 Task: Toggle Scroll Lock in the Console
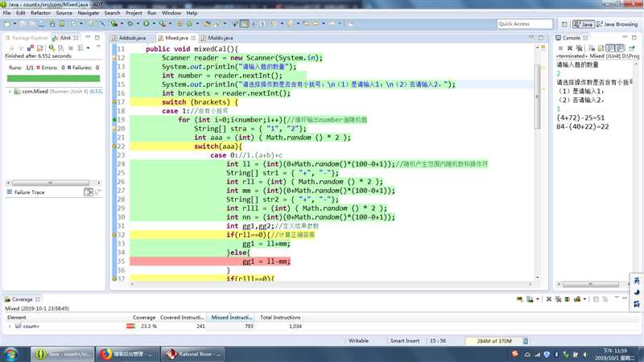(601, 48)
